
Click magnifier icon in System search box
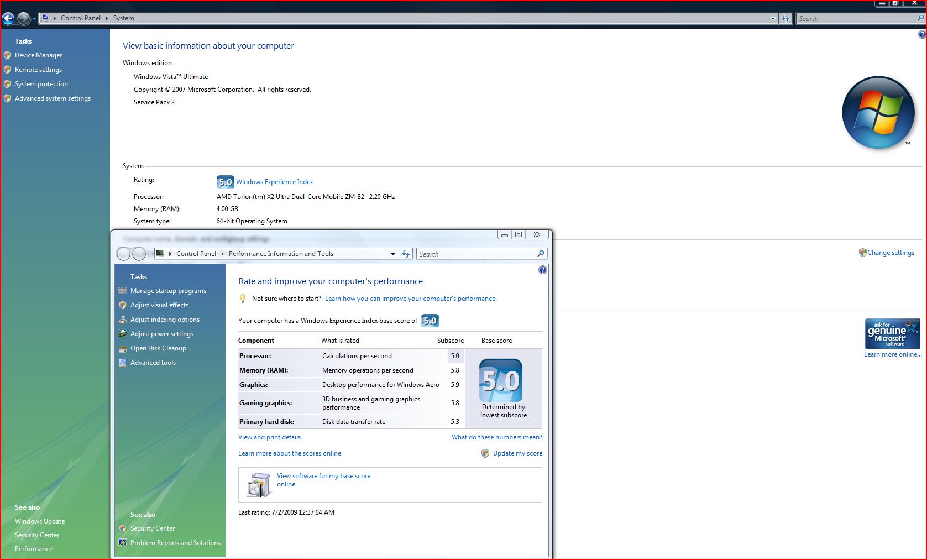[x=920, y=18]
